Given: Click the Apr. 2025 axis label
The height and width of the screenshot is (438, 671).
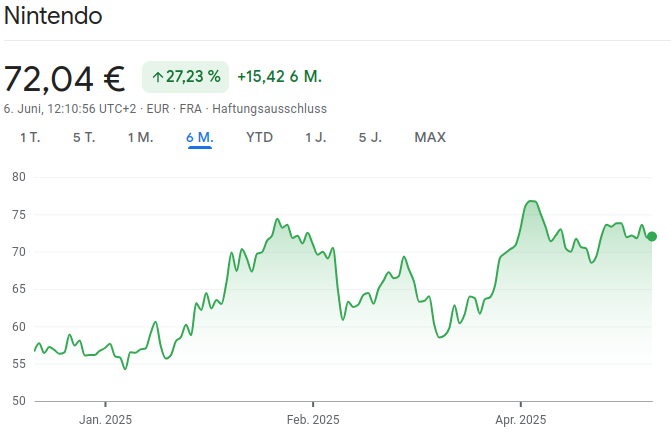Looking at the screenshot, I should click(521, 420).
